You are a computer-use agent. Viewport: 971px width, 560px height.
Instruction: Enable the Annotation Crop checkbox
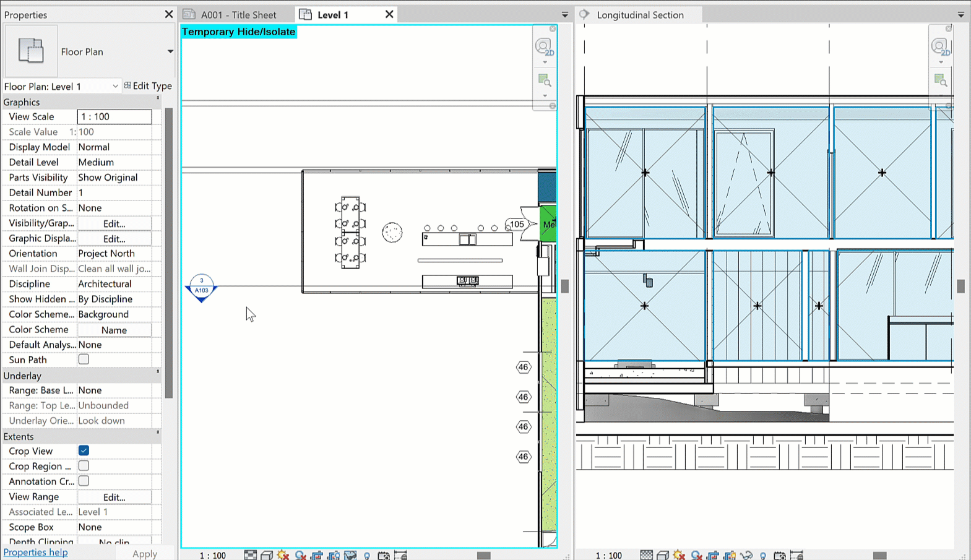point(84,481)
